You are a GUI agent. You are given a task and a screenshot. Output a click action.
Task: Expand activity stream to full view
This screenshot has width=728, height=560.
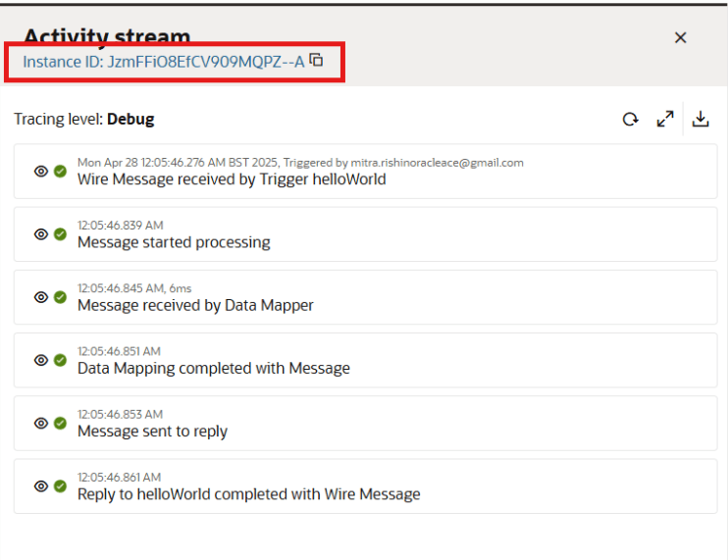coord(665,120)
